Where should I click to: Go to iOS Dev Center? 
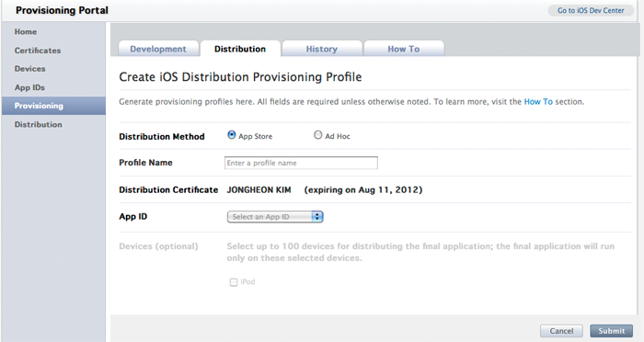click(x=591, y=11)
